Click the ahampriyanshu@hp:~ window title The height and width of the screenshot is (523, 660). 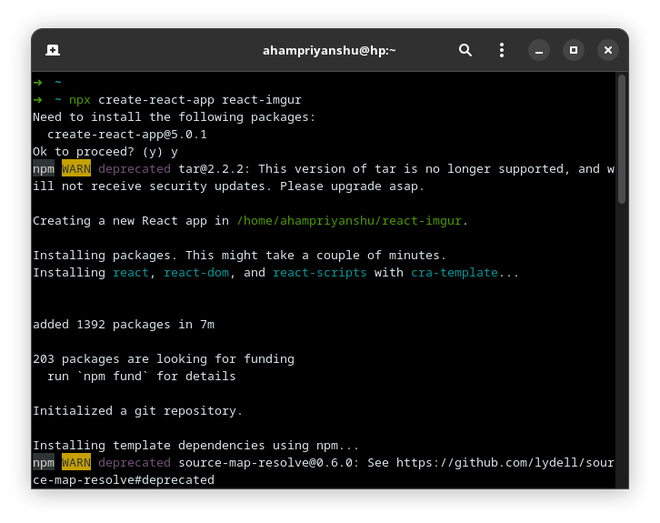pos(329,50)
